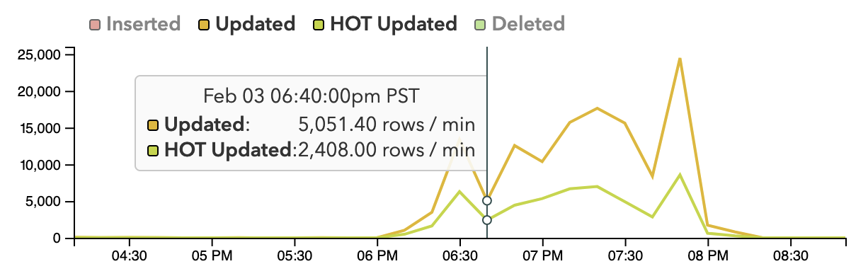Viewport: 868px width, 276px height.
Task: Click the yellow-green HOT Updated legend swatch
Action: [x=319, y=25]
